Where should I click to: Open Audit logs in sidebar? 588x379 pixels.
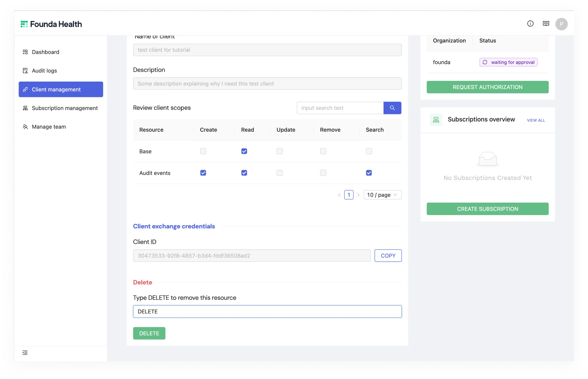61,71
